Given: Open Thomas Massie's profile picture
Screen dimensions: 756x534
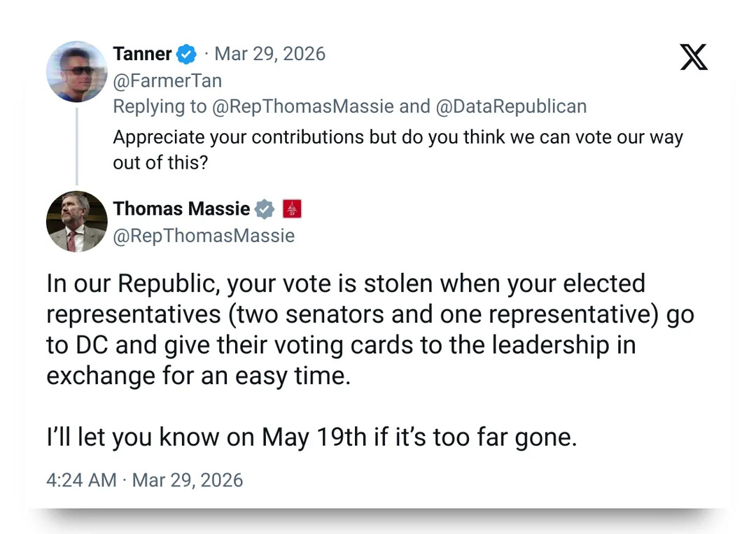Looking at the screenshot, I should pyautogui.click(x=76, y=221).
